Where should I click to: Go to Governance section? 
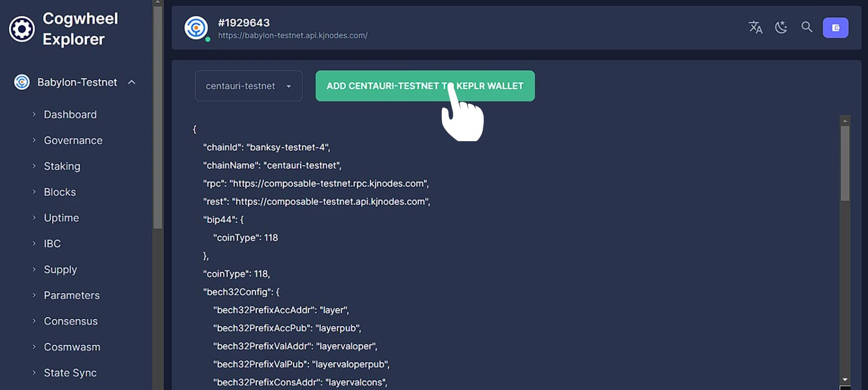tap(73, 140)
